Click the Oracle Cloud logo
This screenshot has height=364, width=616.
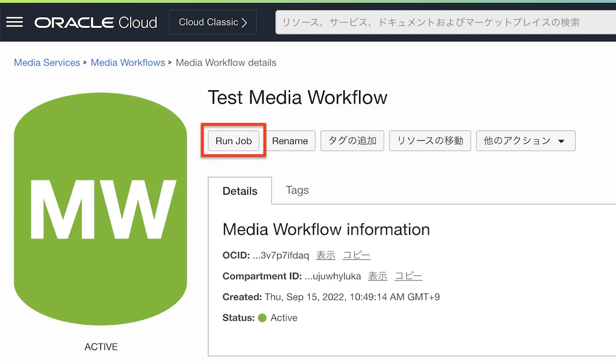(x=96, y=22)
